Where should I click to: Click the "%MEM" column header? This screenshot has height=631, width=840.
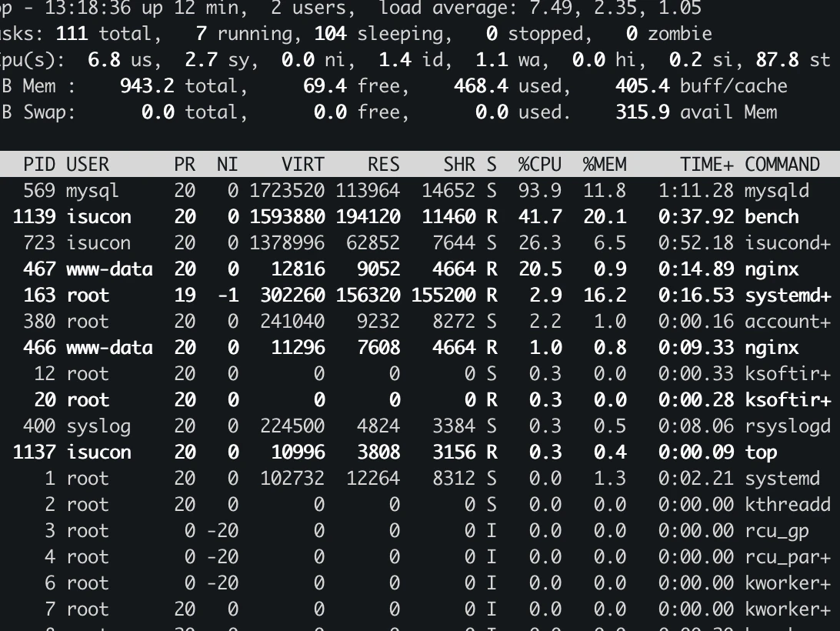tap(605, 164)
